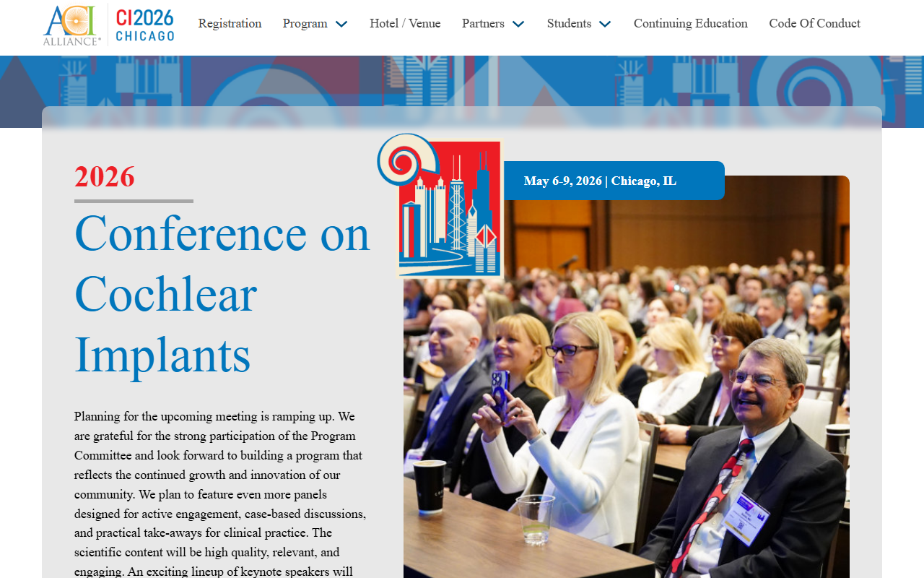Screen dimensions: 924x578
Task: Click the Chicago skyline illustration badge
Action: 440,207
